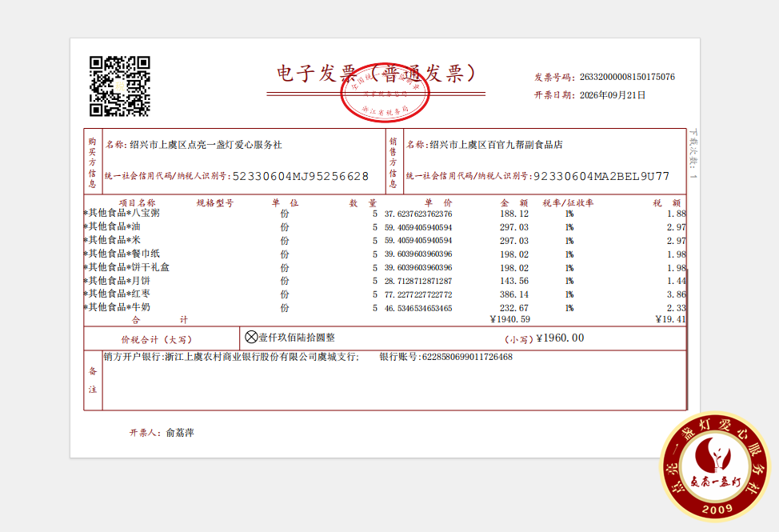Select tax amount 3.86
This screenshot has height=532, width=779.
tap(676, 294)
